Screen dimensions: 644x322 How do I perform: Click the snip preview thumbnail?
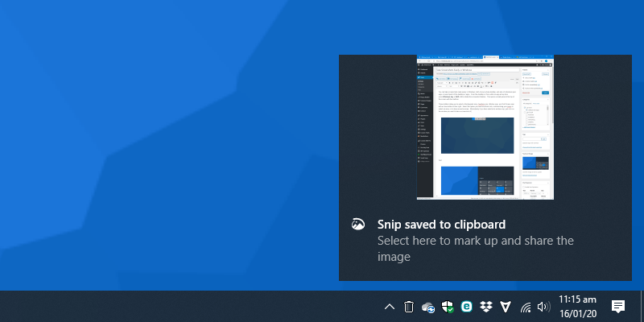click(x=485, y=127)
